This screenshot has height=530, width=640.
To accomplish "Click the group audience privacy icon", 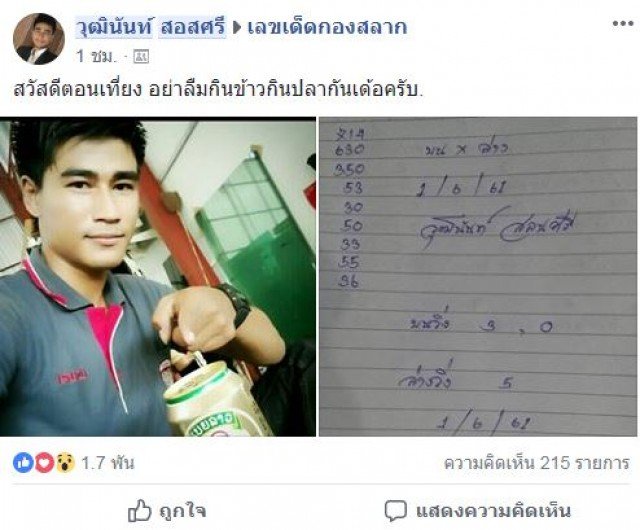I will (141, 57).
